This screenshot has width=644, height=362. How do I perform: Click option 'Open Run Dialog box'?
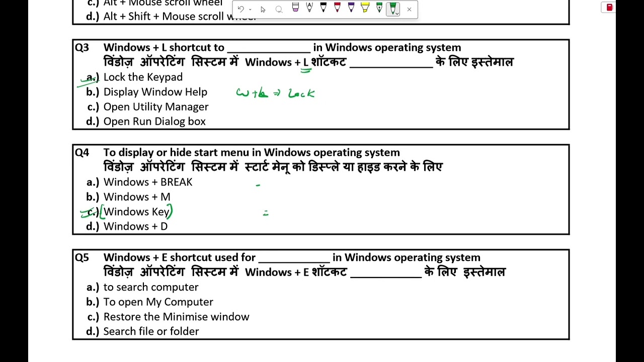point(154,121)
